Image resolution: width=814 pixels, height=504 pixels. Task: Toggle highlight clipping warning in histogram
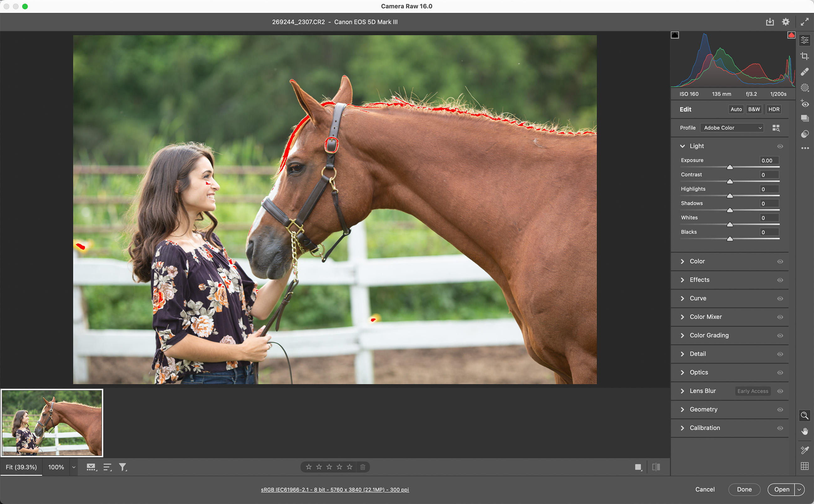(791, 35)
